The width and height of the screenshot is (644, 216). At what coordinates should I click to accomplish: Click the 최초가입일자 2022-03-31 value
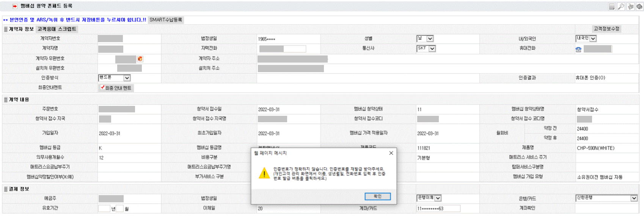269,134
